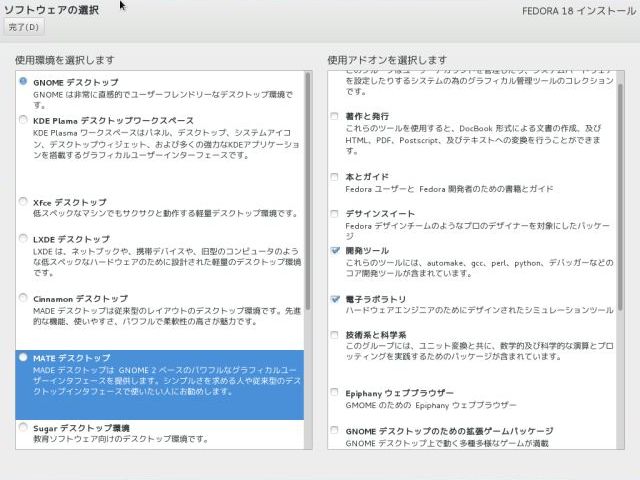Enable the 技術系と科学系 checkbox
This screenshot has width=640, height=480.
pyautogui.click(x=334, y=335)
